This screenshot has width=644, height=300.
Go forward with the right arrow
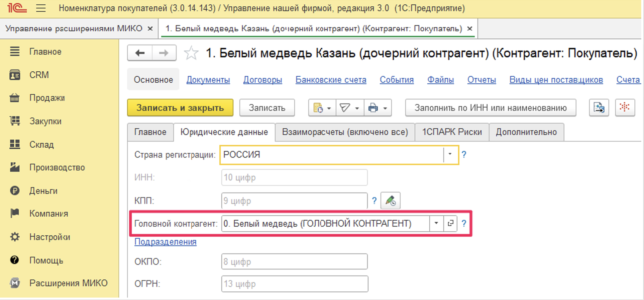[164, 53]
